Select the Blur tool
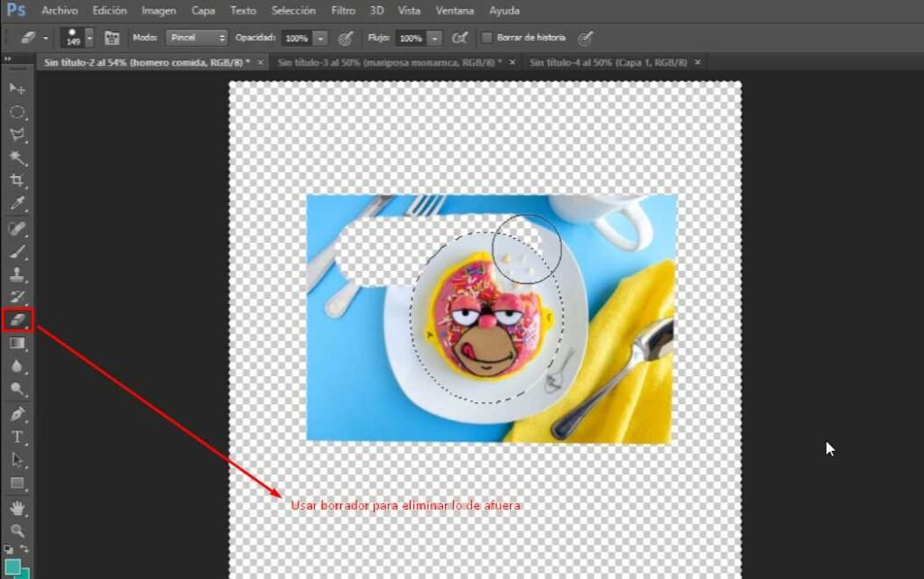This screenshot has height=579, width=924. click(17, 366)
